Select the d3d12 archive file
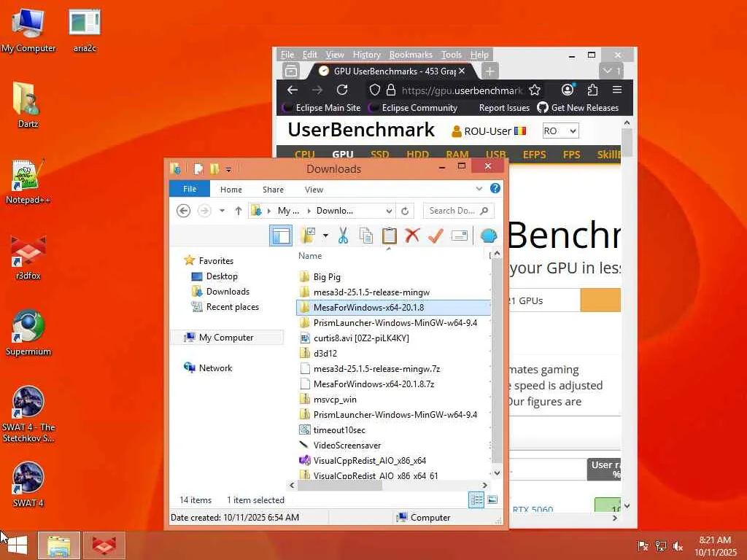Image resolution: width=747 pixels, height=560 pixels. click(x=325, y=354)
